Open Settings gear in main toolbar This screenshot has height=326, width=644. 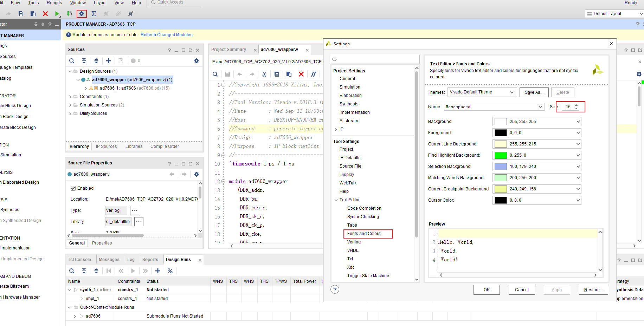(82, 14)
